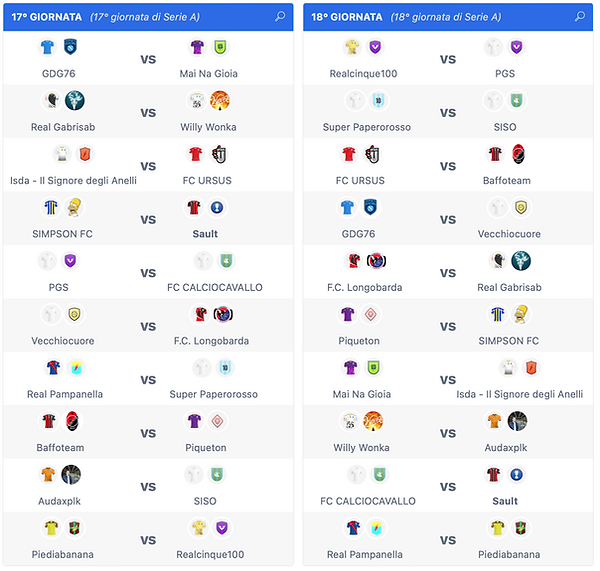Click the GDG76 jersey icon in 17ª Giornata
The width and height of the screenshot is (600, 571).
click(x=48, y=47)
